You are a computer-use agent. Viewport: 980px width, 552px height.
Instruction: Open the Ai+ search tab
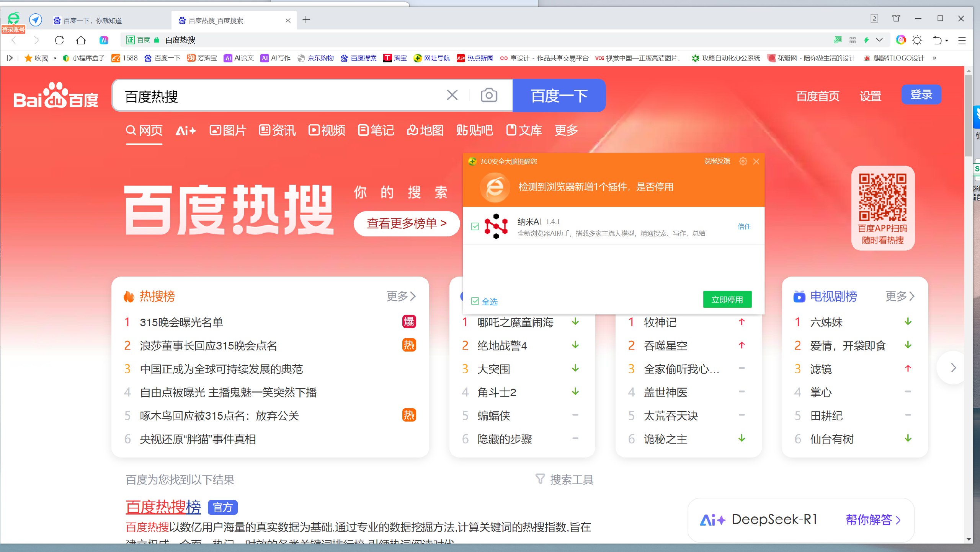pyautogui.click(x=186, y=131)
